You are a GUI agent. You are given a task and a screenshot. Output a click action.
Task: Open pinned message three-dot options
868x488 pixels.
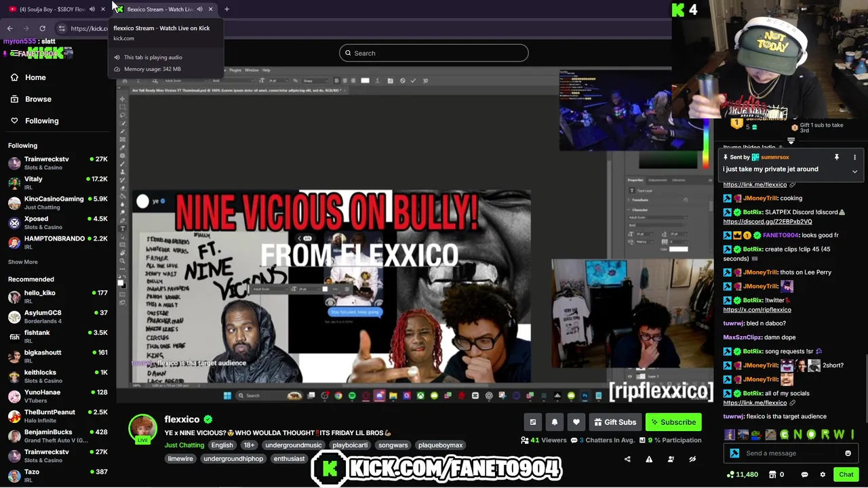[854, 157]
